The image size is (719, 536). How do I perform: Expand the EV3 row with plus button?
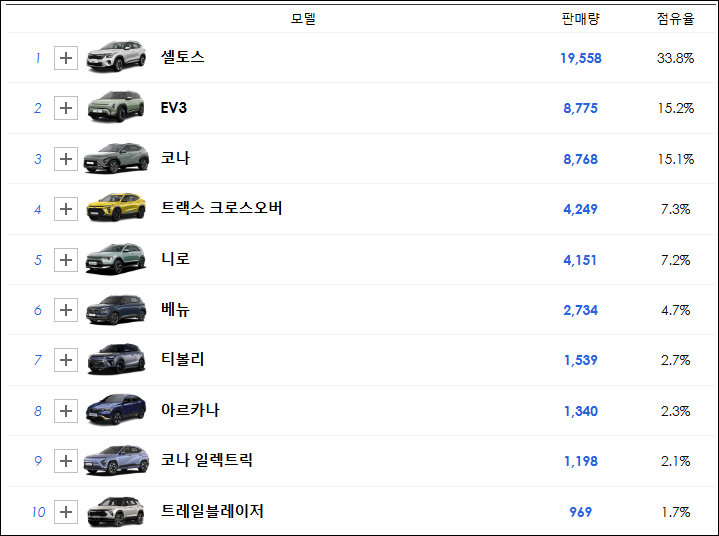pyautogui.click(x=66, y=108)
